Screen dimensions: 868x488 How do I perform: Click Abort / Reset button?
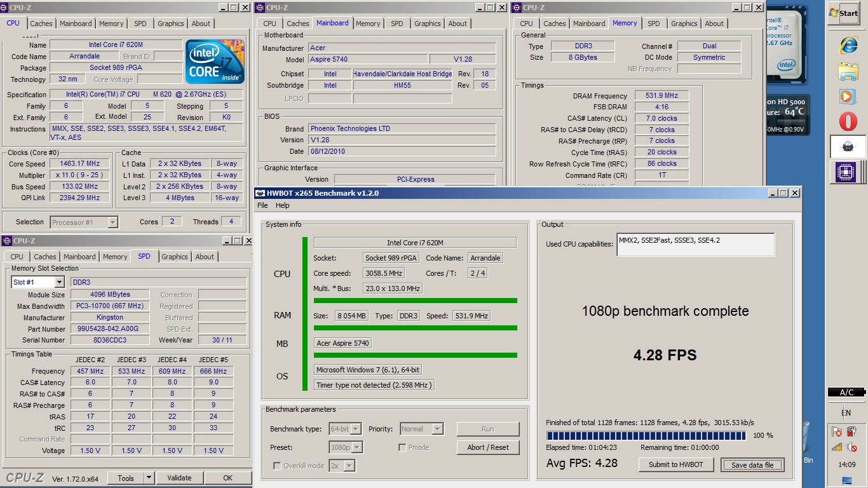[x=488, y=447]
